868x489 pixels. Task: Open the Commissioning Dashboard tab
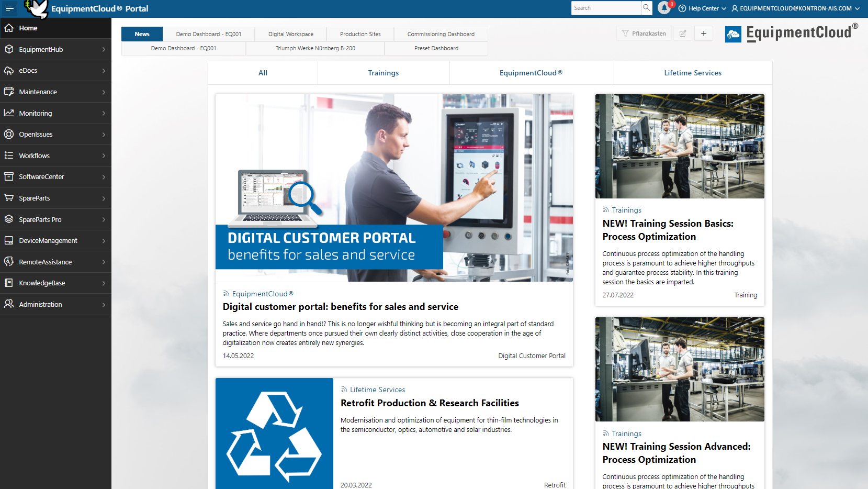point(441,34)
